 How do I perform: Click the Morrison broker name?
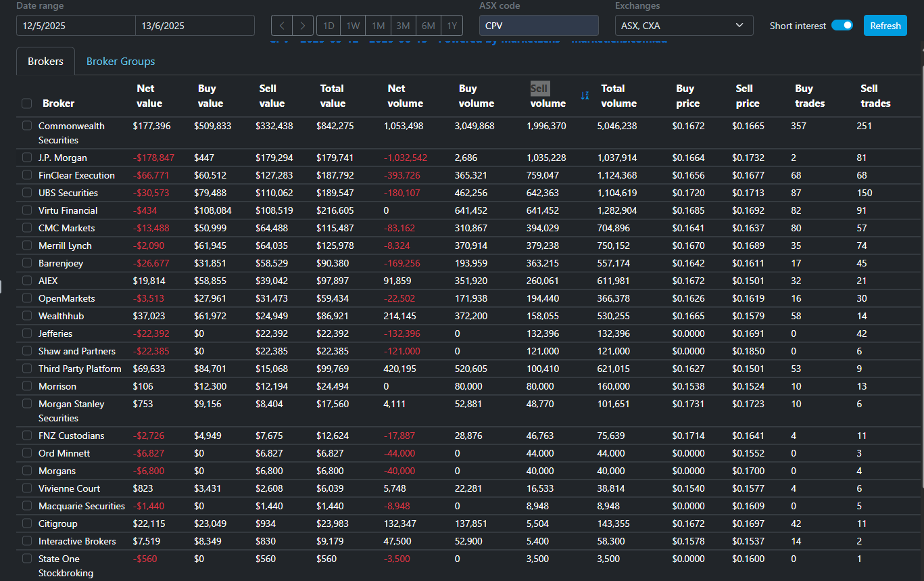click(57, 386)
